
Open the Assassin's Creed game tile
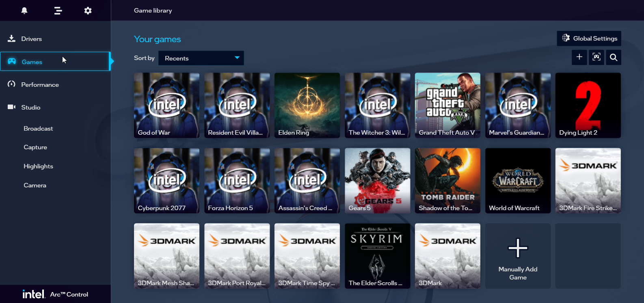[x=307, y=181]
